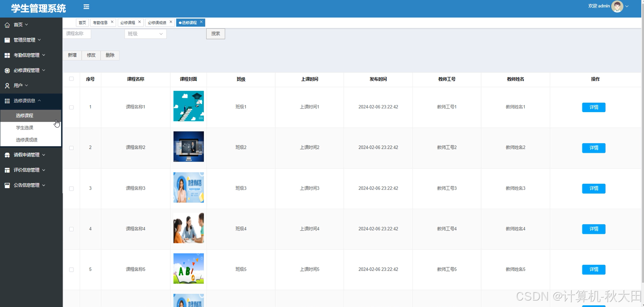Check the box for row 课程名称1
The height and width of the screenshot is (307, 644).
(x=71, y=107)
